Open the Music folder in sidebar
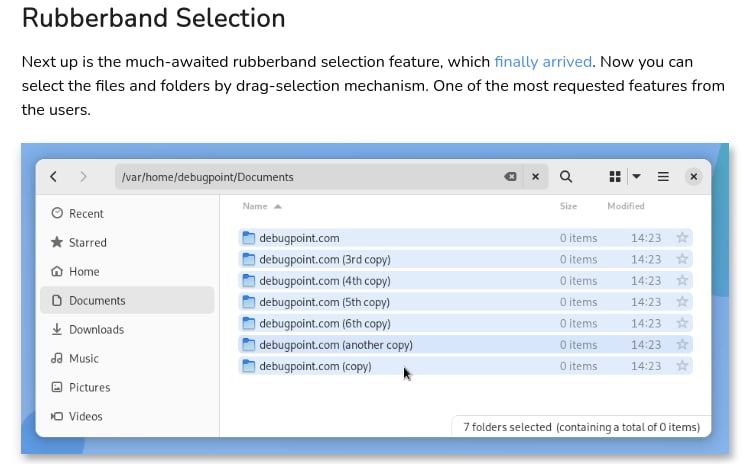This screenshot has width=750, height=464. (84, 358)
